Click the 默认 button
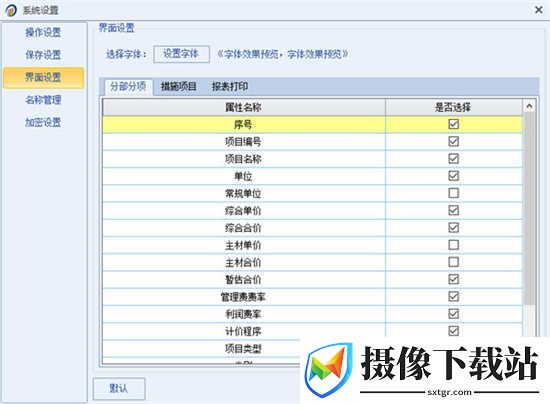Viewport: 550px width, 404px height. 119,388
